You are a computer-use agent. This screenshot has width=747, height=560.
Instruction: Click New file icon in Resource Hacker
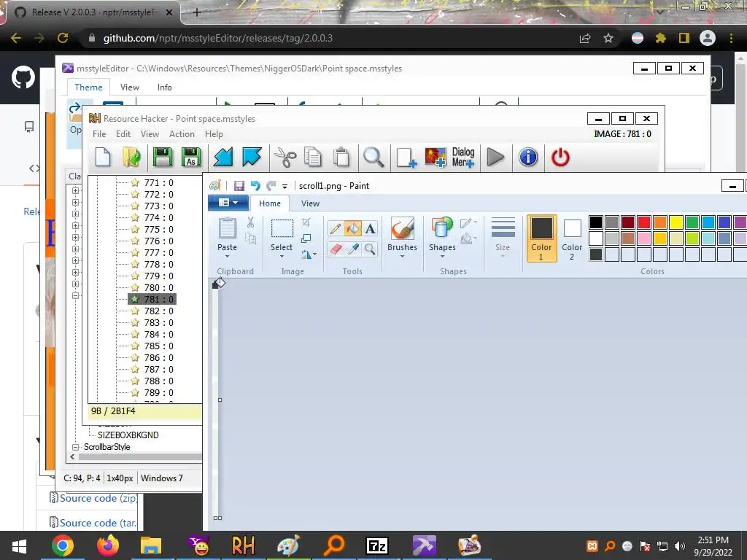point(103,157)
